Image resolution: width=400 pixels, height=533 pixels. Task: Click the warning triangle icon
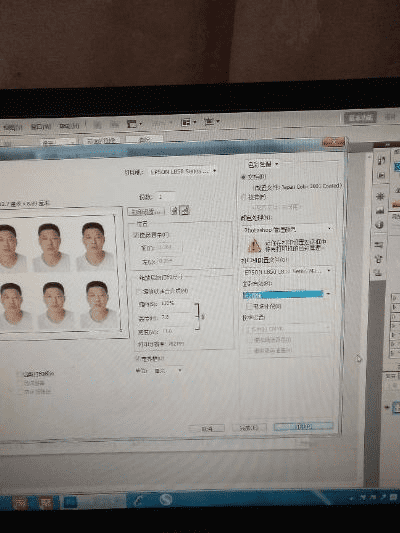254,245
